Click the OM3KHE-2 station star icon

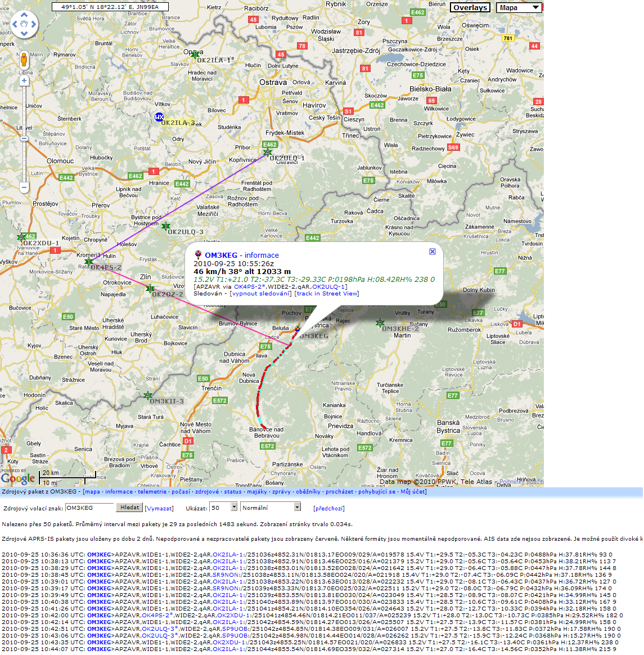pyautogui.click(x=380, y=323)
